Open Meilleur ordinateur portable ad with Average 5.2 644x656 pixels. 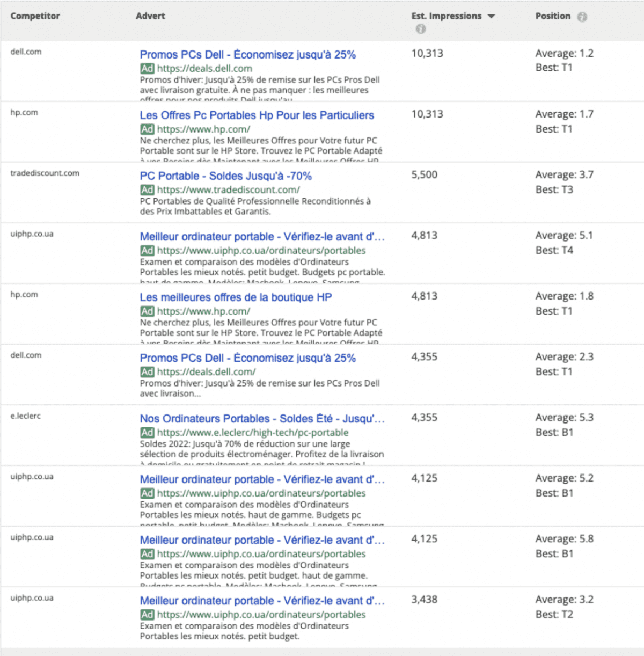(x=262, y=479)
